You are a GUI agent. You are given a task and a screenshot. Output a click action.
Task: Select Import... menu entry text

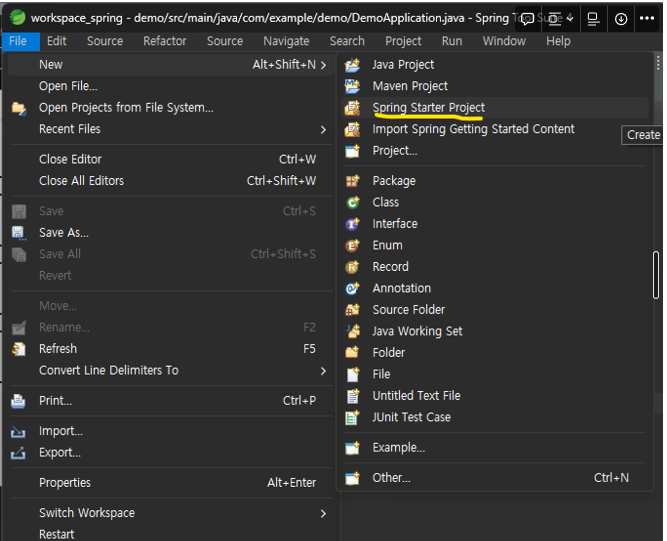click(x=61, y=431)
